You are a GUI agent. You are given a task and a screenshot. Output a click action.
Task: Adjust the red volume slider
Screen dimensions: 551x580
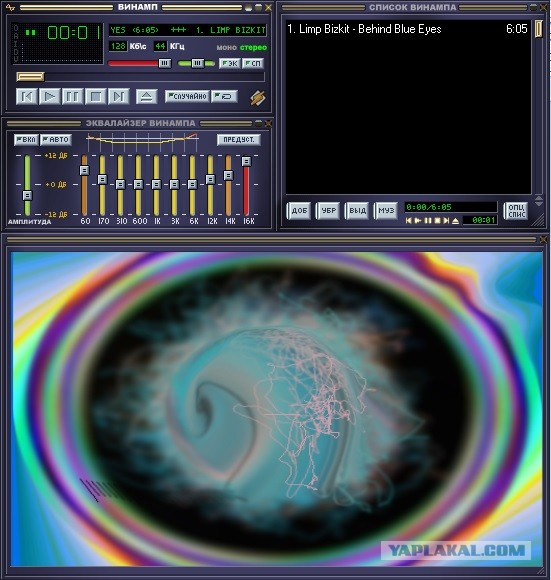pos(139,64)
